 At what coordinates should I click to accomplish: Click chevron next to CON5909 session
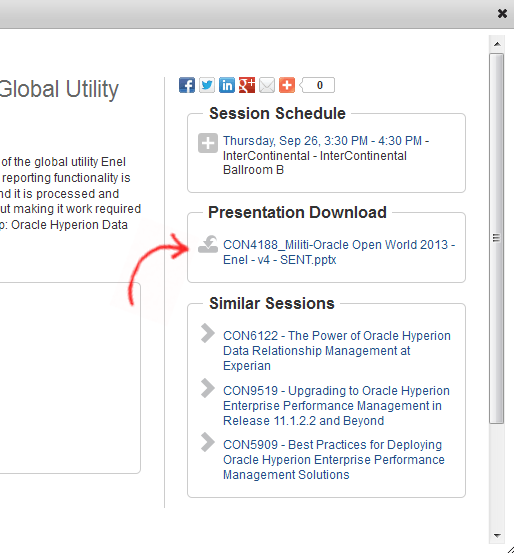(x=207, y=442)
